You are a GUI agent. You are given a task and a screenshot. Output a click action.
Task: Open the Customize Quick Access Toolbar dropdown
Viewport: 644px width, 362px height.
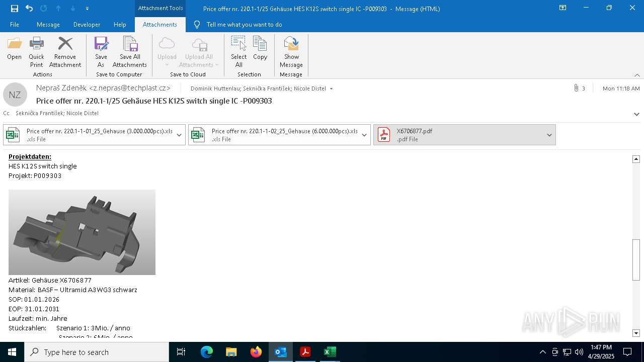point(87,9)
